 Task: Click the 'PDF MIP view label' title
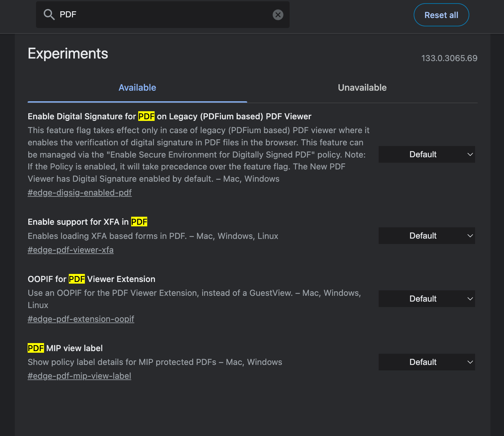pos(65,348)
